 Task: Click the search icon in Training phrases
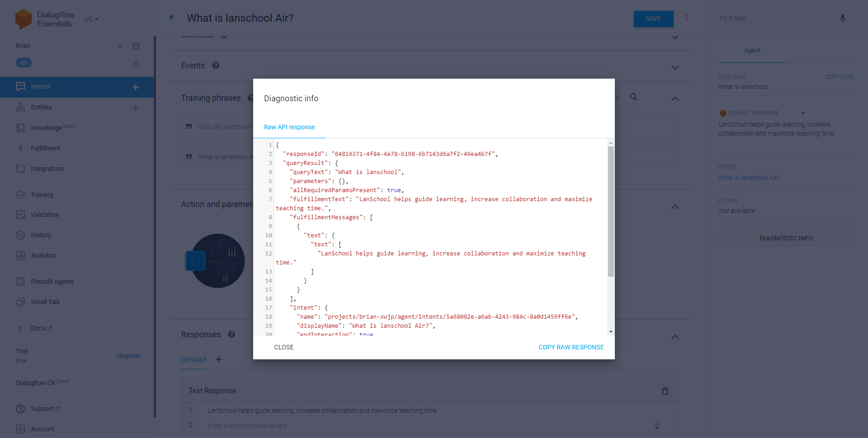633,97
